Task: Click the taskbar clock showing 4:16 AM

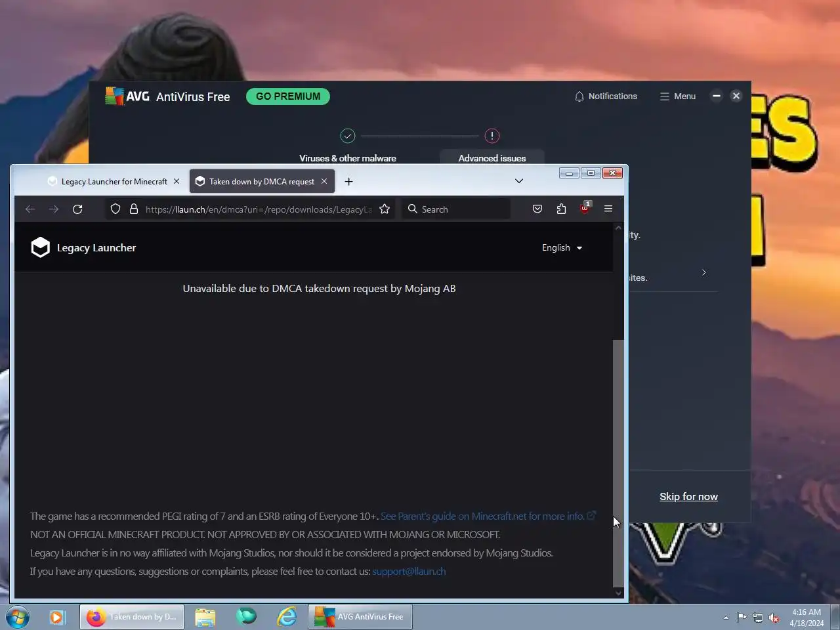Action: point(807,618)
